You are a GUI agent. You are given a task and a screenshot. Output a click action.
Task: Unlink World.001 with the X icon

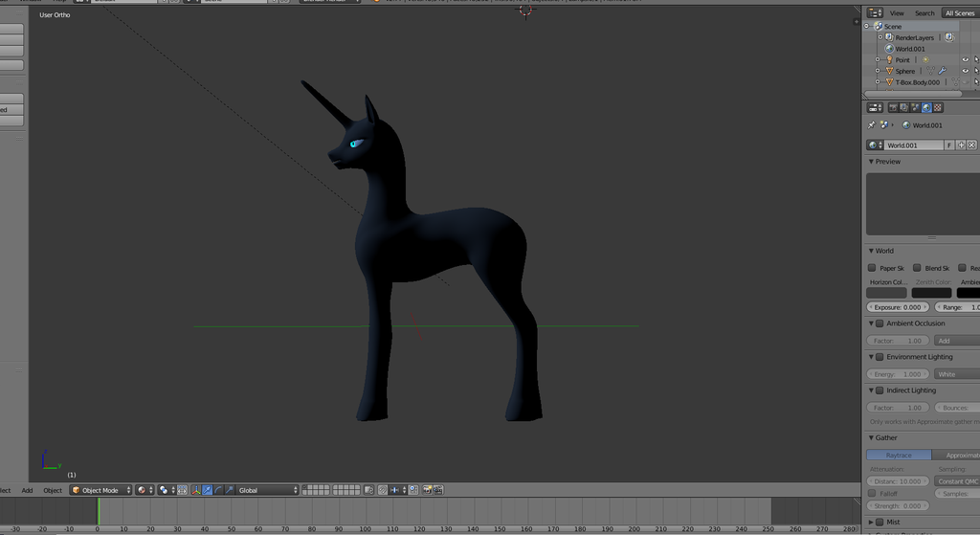pyautogui.click(x=972, y=145)
